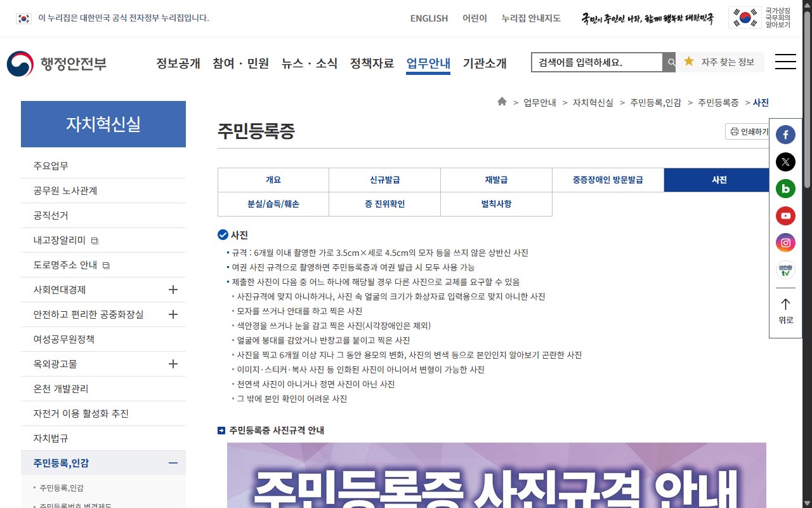Expand the 옥외광고물 plus toggle
The image size is (812, 508).
pyautogui.click(x=173, y=364)
